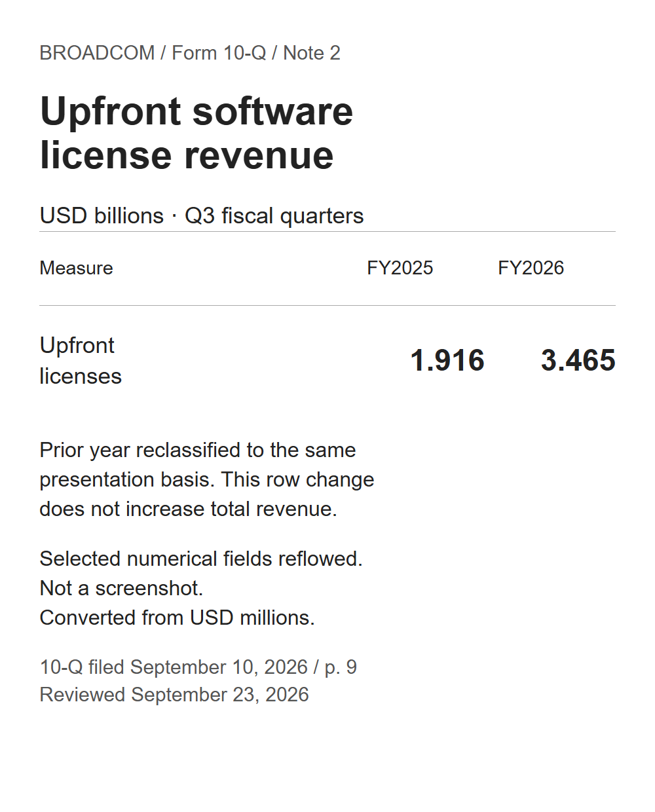Click 'Converted from USD millions' line
The height and width of the screenshot is (812, 655).
click(177, 618)
